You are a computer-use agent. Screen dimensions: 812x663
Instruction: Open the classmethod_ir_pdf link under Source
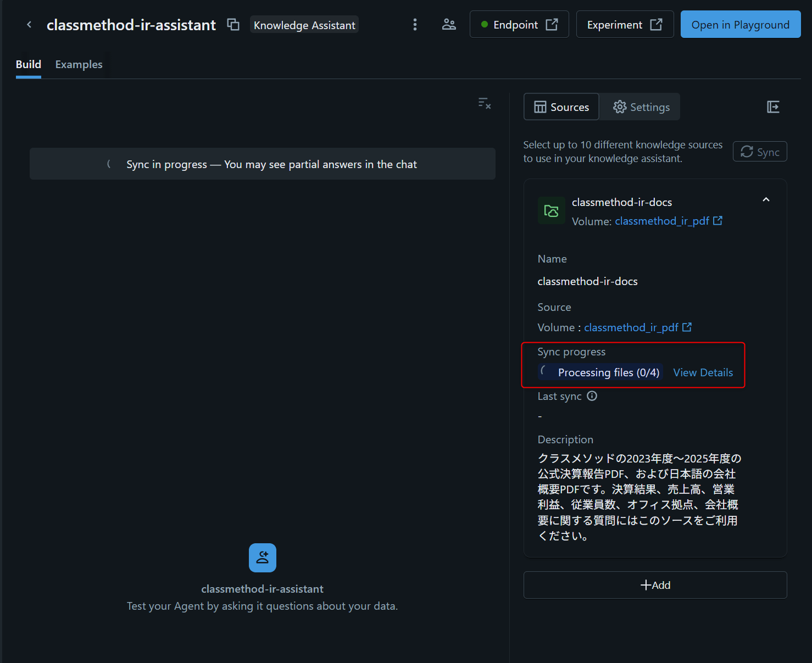point(638,327)
